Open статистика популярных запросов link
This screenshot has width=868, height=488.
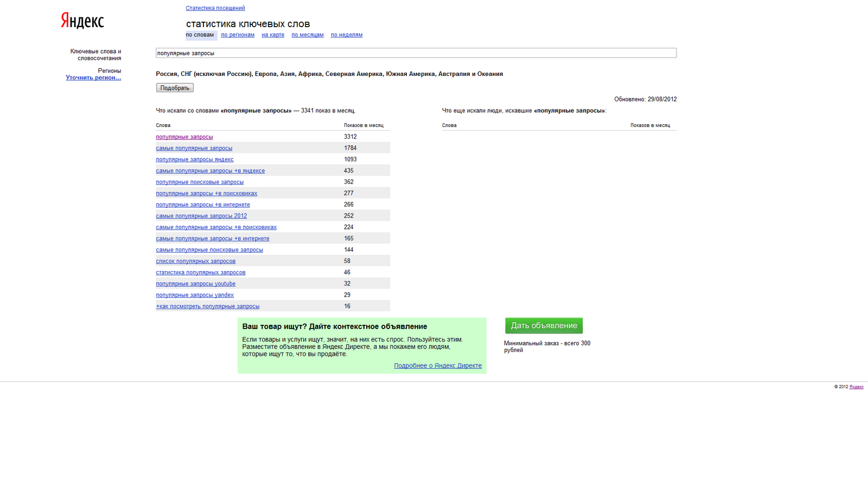coord(201,273)
